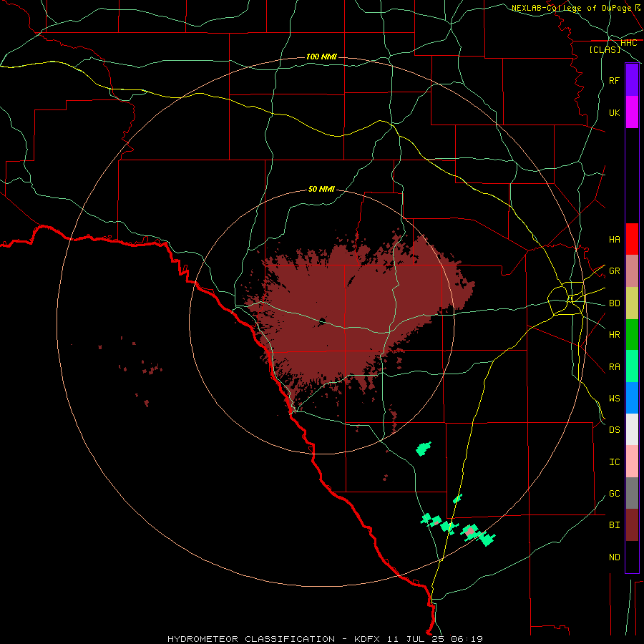Click the 11 JUL 25 date text
The height and width of the screenshot is (644, 644).
[x=415, y=639]
